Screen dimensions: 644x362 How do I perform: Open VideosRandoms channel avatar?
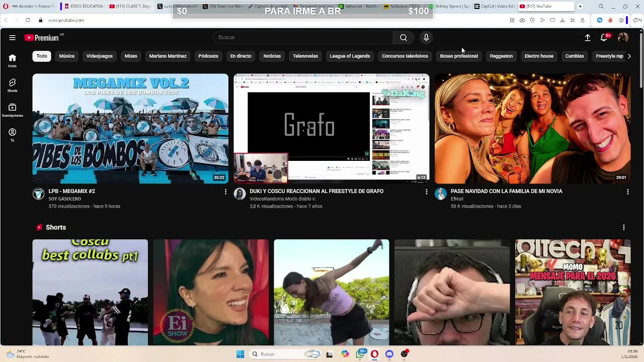239,194
